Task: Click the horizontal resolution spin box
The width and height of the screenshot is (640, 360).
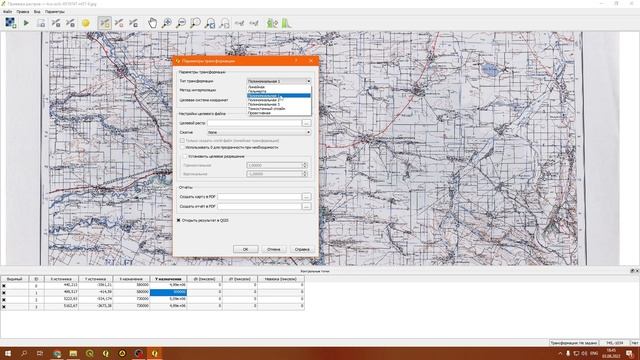Action: point(277,165)
